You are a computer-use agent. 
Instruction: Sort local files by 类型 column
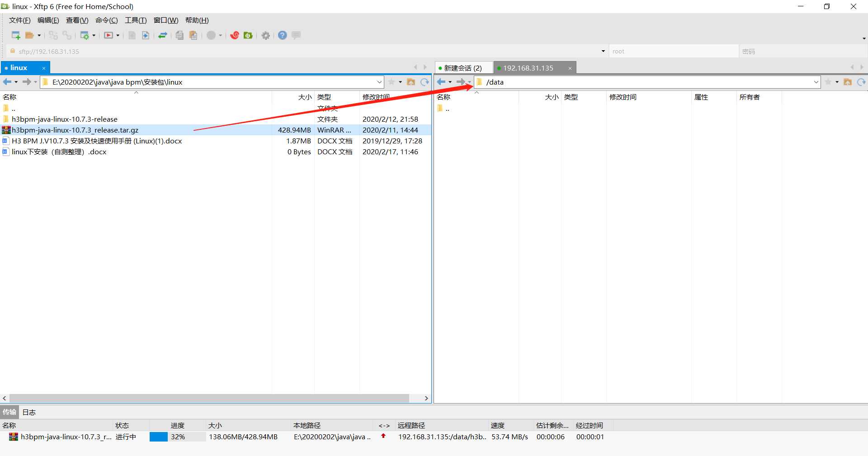pos(337,97)
